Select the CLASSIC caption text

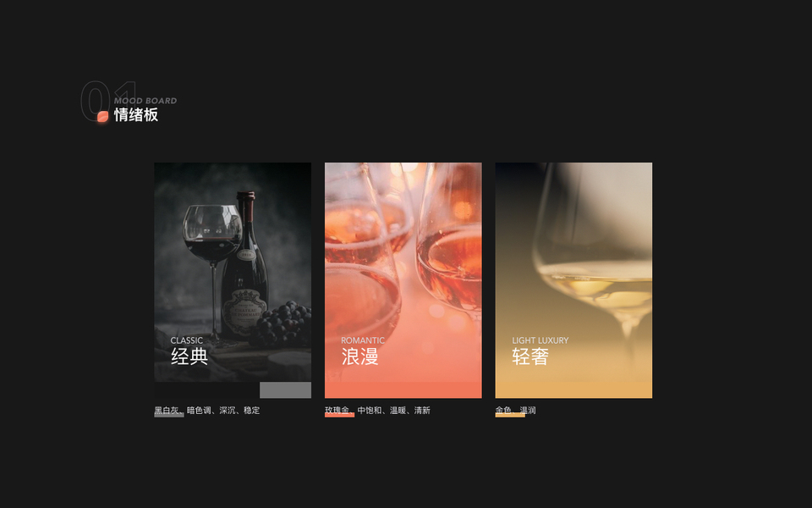click(x=186, y=340)
